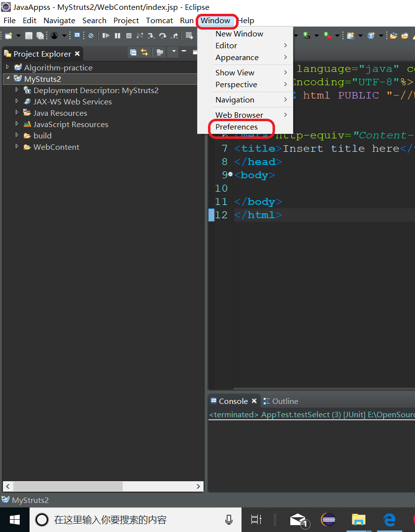
Task: Click Project Explorer horizontal scrollbar thumb
Action: tap(68, 486)
